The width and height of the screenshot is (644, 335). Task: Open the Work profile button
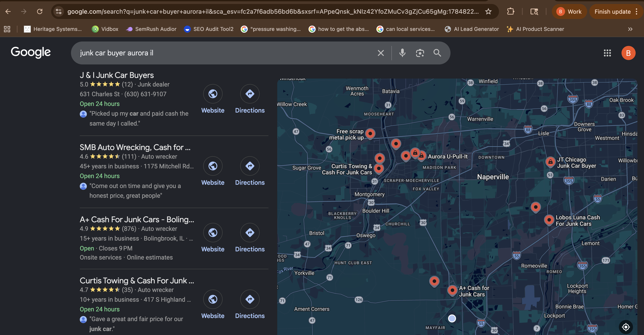pyautogui.click(x=569, y=11)
